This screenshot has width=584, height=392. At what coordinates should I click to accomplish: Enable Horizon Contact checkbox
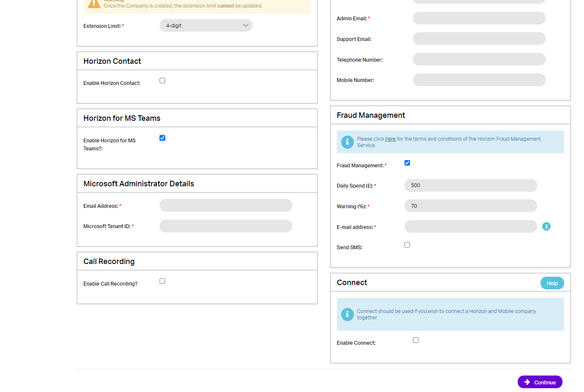click(x=162, y=80)
